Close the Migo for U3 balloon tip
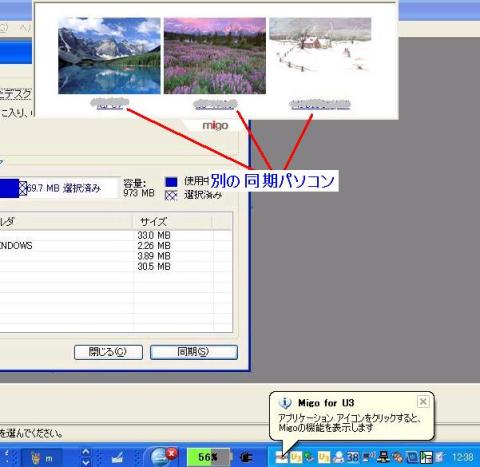 (423, 402)
